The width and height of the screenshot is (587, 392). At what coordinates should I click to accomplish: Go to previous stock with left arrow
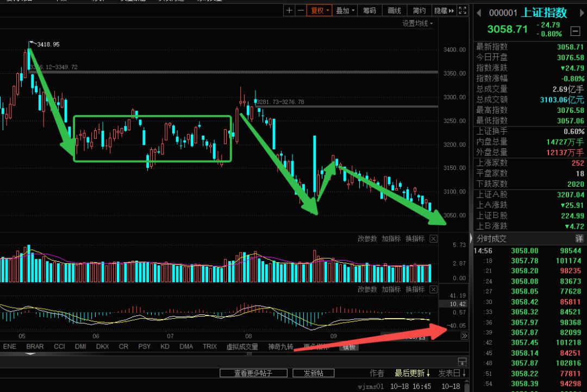pyautogui.click(x=478, y=12)
